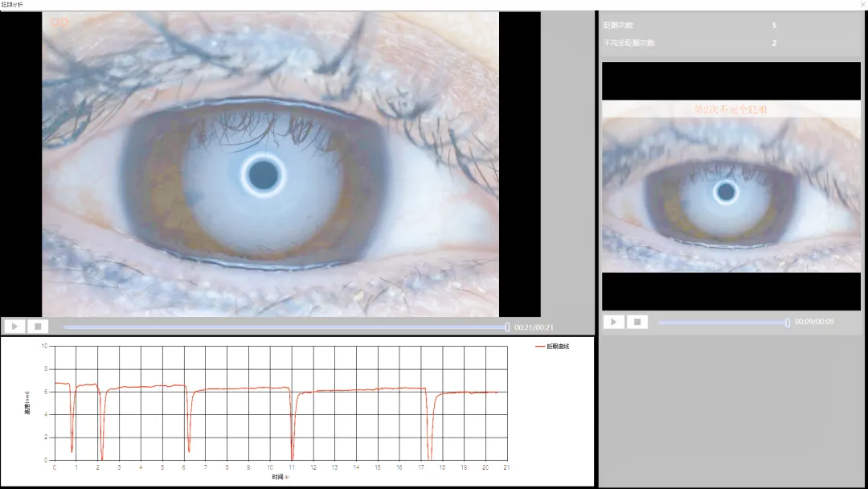The width and height of the screenshot is (868, 489).
Task: Stop the main eye recording video
Action: [38, 327]
